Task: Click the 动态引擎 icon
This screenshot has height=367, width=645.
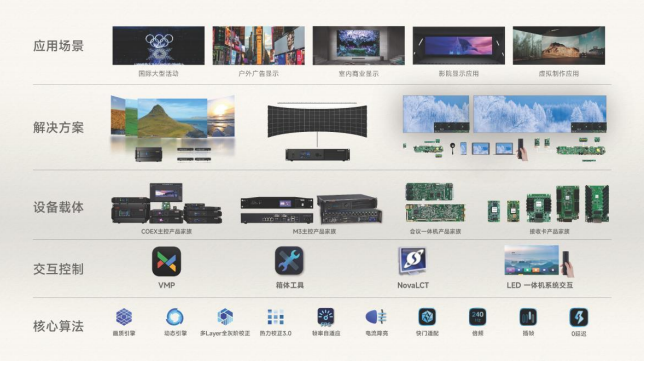Action: [175, 317]
